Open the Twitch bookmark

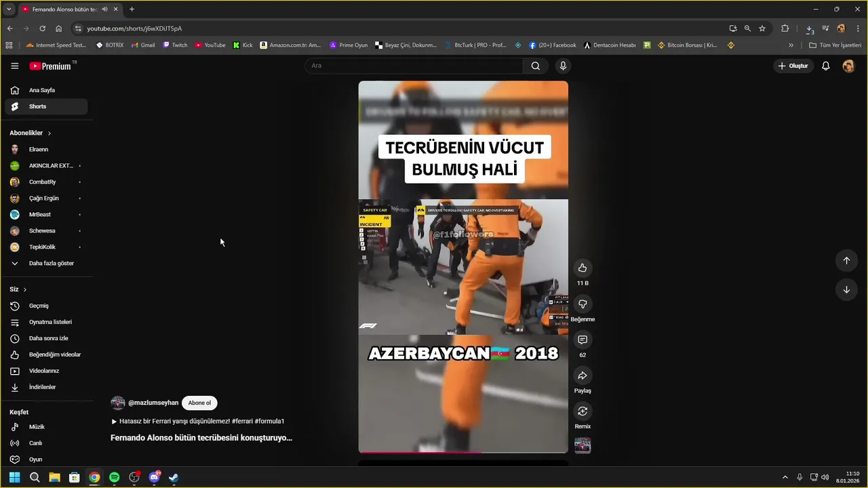(175, 45)
